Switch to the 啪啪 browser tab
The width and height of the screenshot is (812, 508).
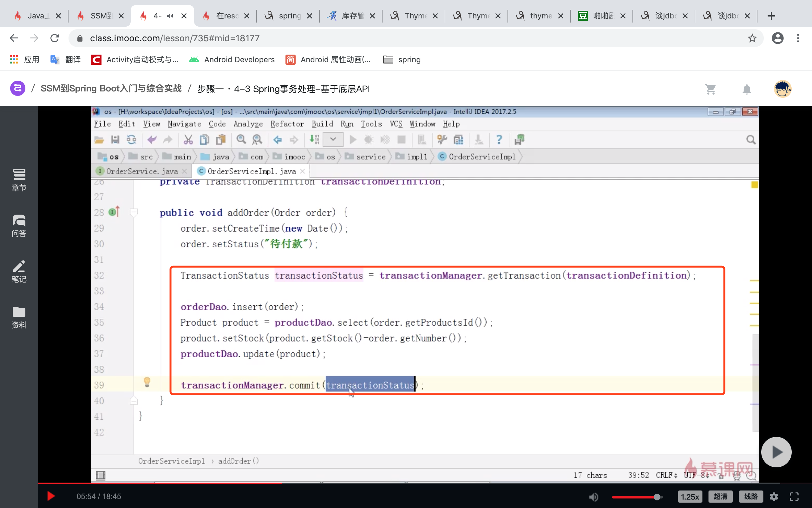pyautogui.click(x=601, y=16)
